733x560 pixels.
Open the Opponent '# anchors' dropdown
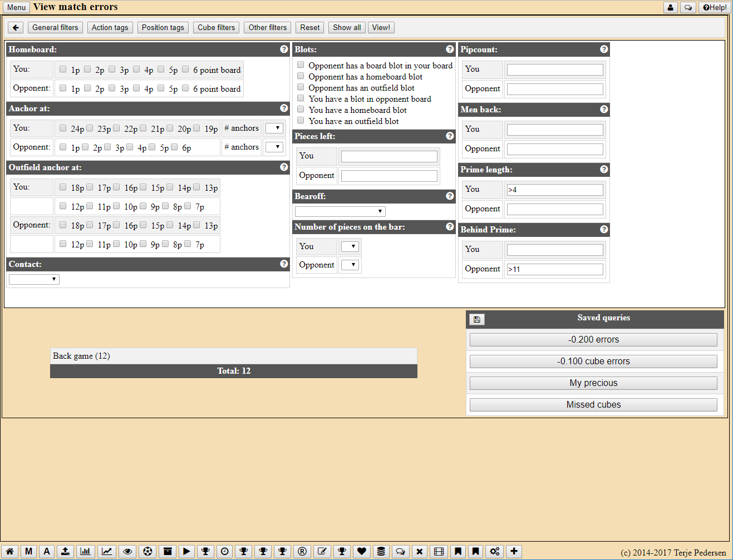pyautogui.click(x=274, y=147)
